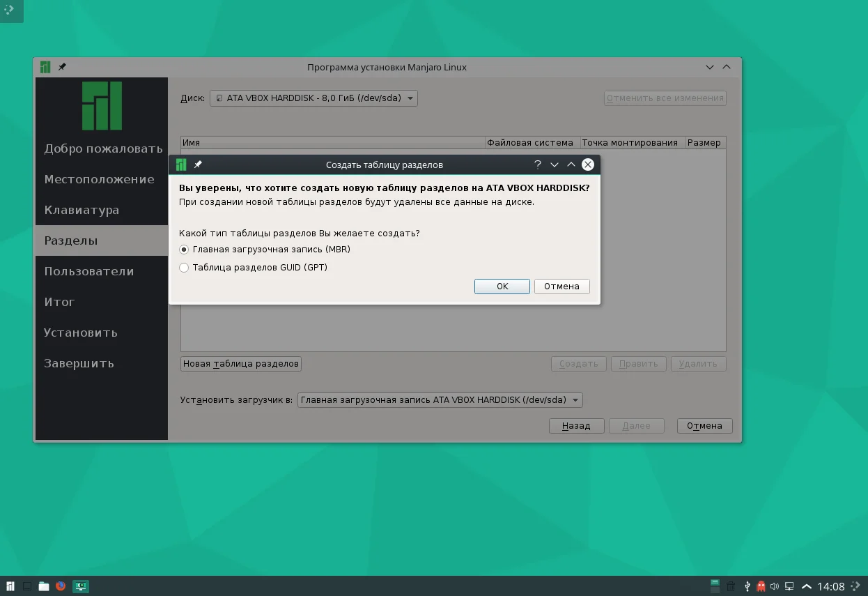
Task: Open the Manjaro application launcher in taskbar
Action: (10, 586)
